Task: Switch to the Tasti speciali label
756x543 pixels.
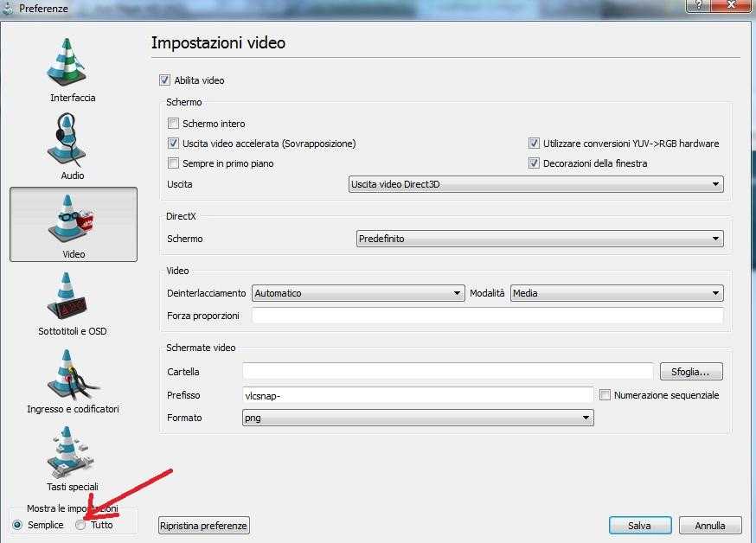Action: (x=73, y=487)
